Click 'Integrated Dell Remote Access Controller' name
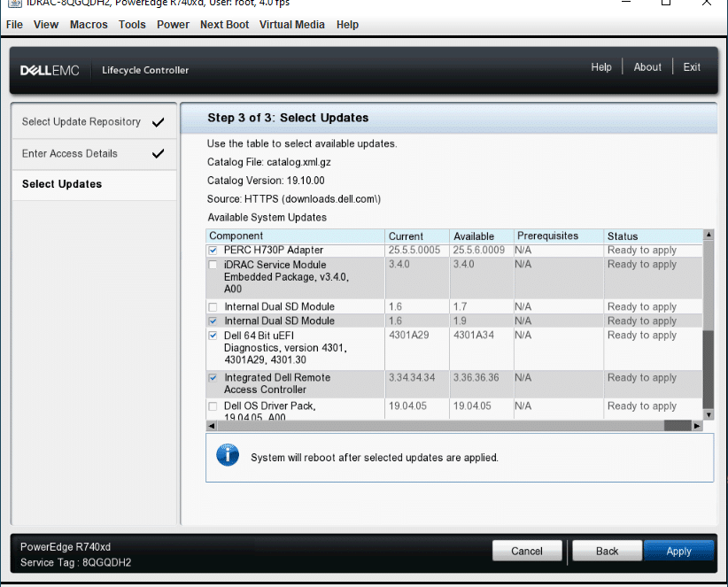Image resolution: width=728 pixels, height=587 pixels. click(277, 383)
